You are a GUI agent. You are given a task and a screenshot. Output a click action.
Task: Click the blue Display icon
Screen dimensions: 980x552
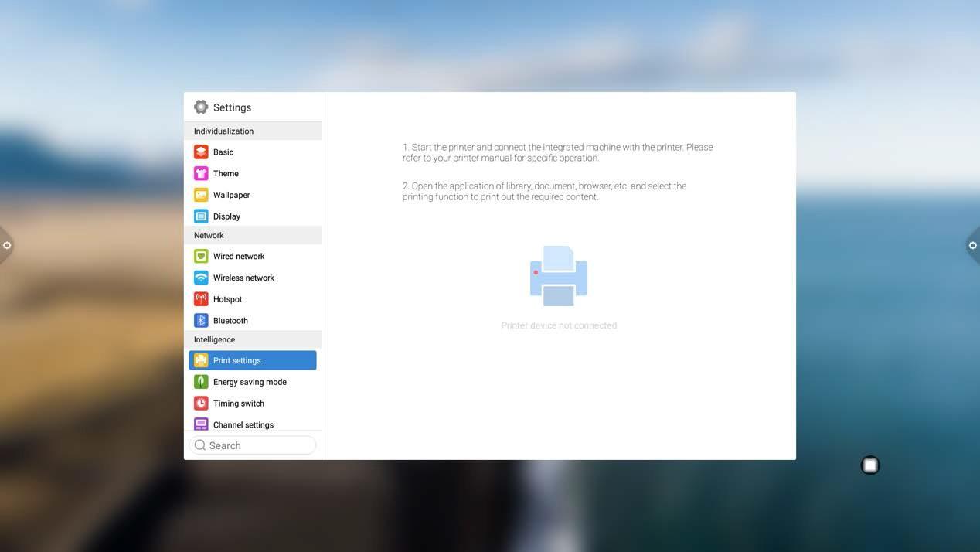point(201,216)
